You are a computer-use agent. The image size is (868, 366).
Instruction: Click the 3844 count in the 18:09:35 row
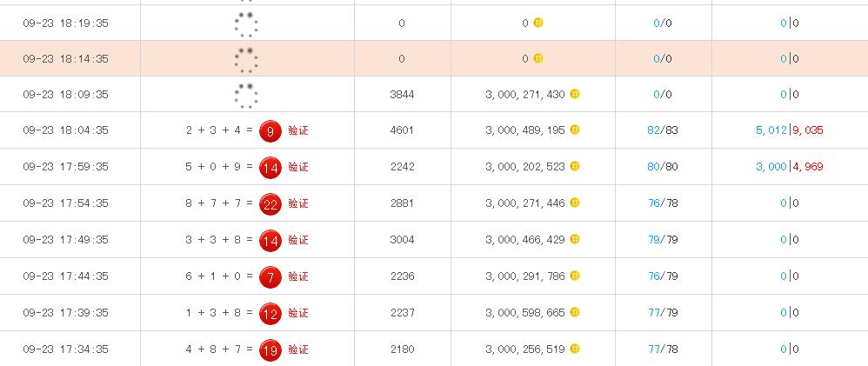402,94
